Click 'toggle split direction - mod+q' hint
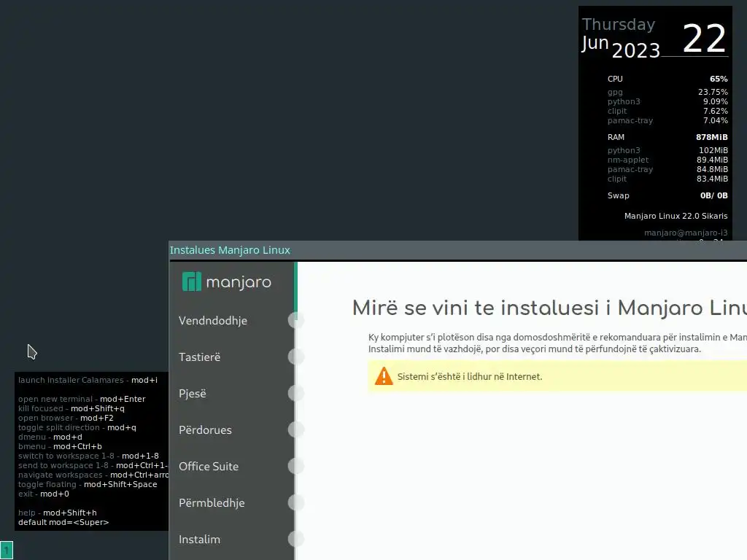 [77, 427]
